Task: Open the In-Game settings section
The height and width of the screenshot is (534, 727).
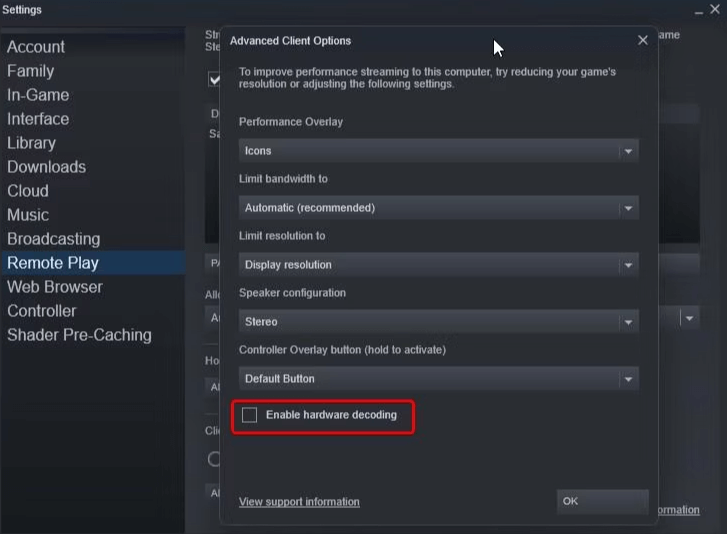Action: (x=38, y=95)
